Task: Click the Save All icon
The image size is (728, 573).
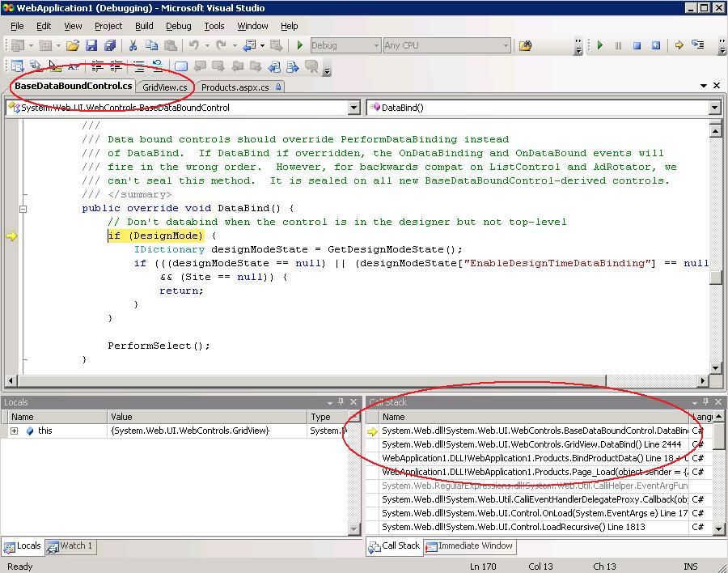Action: pyautogui.click(x=110, y=45)
